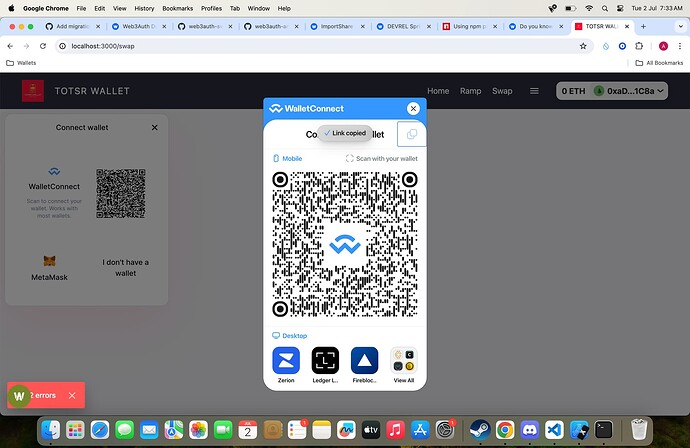Open the Profiles menu
Screen dimensions: 690x448
coord(211,8)
